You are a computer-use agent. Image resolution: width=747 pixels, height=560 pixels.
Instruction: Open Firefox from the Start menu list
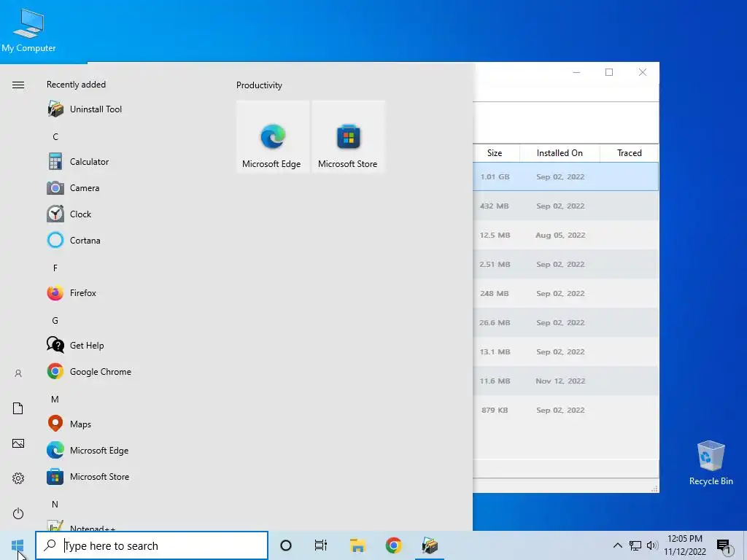pos(71,292)
